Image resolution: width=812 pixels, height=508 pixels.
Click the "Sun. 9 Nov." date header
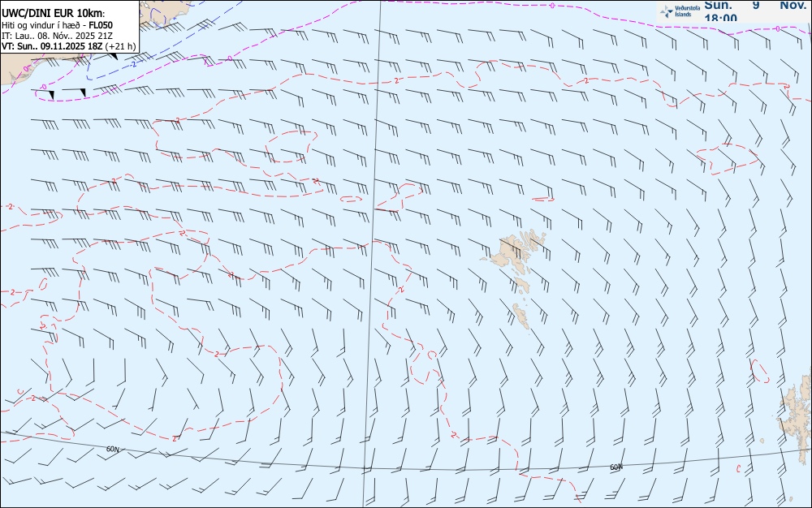tap(755, 5)
